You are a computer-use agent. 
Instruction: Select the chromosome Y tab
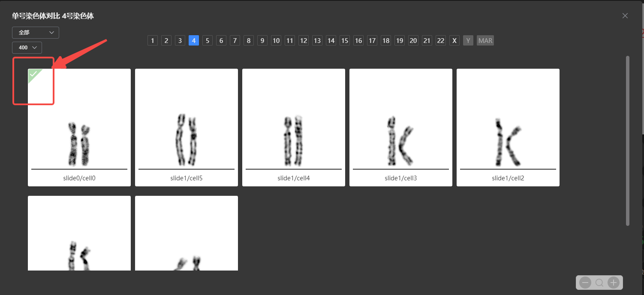[x=468, y=41]
